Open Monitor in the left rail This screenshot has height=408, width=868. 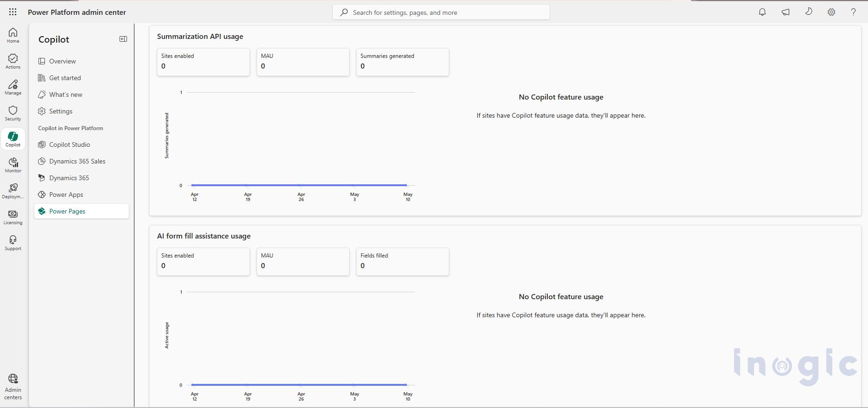[x=13, y=165]
